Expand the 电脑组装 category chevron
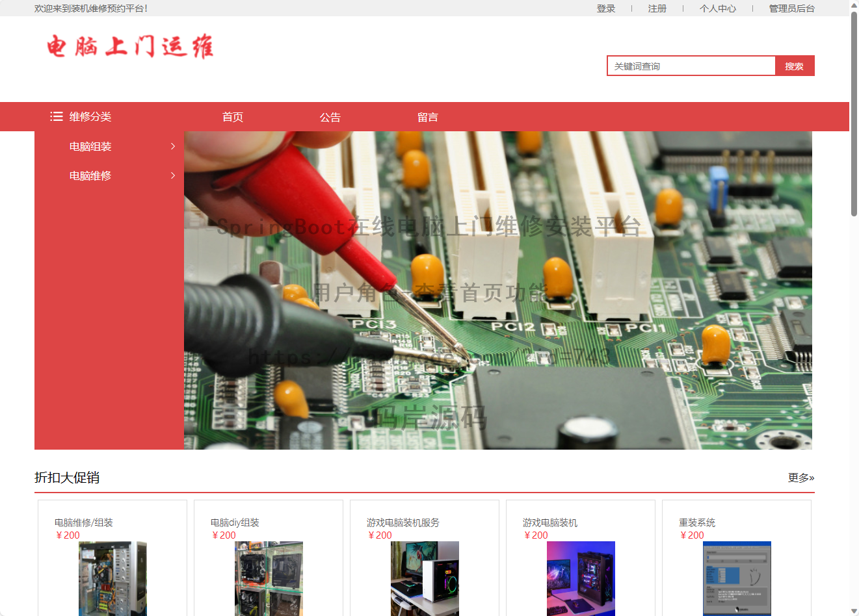 click(173, 146)
